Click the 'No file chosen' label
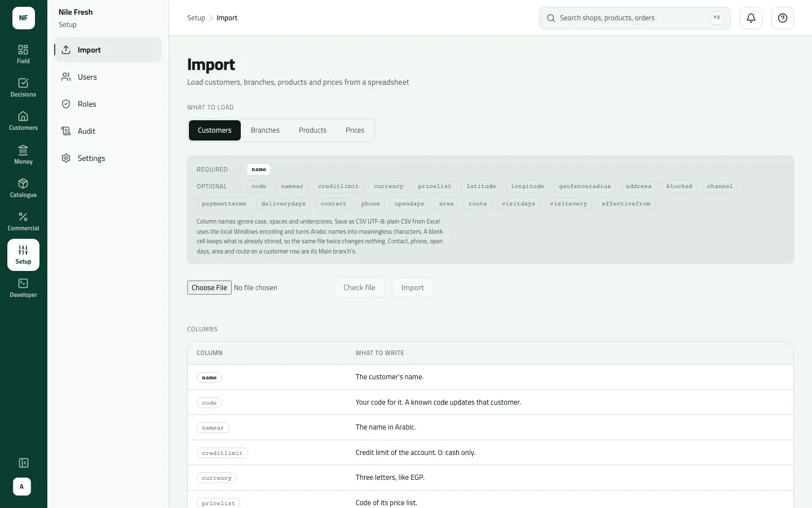 255,288
